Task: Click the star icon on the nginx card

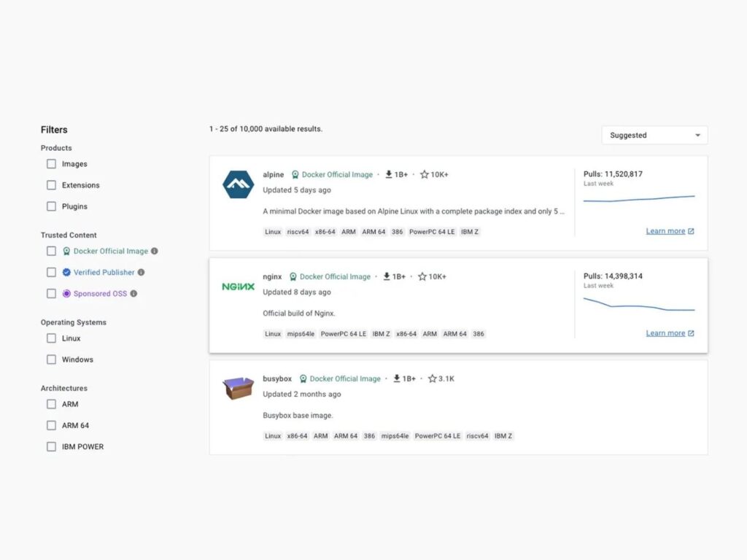Action: click(422, 276)
